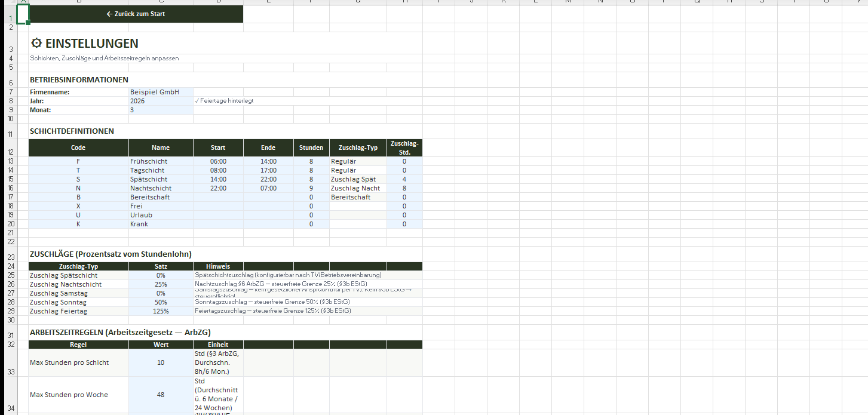868x415 pixels.
Task: Click the 'Zuschlag Nacht' type cell
Action: (x=357, y=188)
